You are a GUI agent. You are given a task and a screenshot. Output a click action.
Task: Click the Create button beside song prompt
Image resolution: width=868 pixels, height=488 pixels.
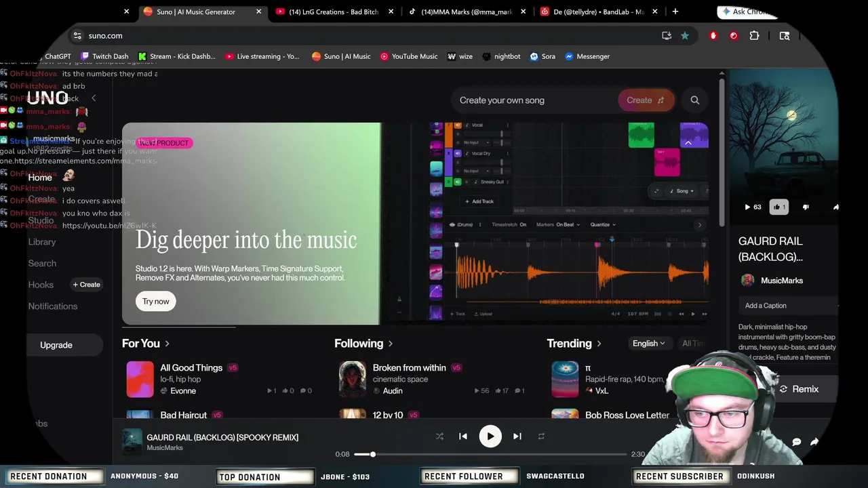pyautogui.click(x=646, y=100)
